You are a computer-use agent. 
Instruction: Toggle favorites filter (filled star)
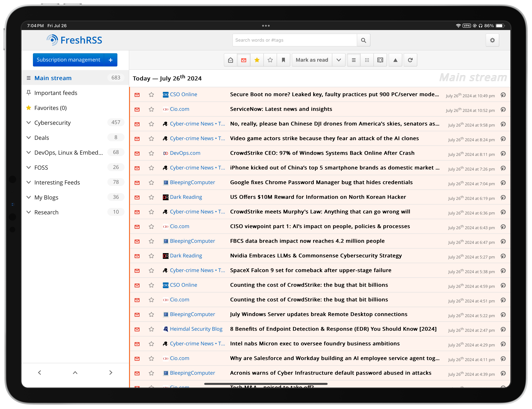coord(257,60)
